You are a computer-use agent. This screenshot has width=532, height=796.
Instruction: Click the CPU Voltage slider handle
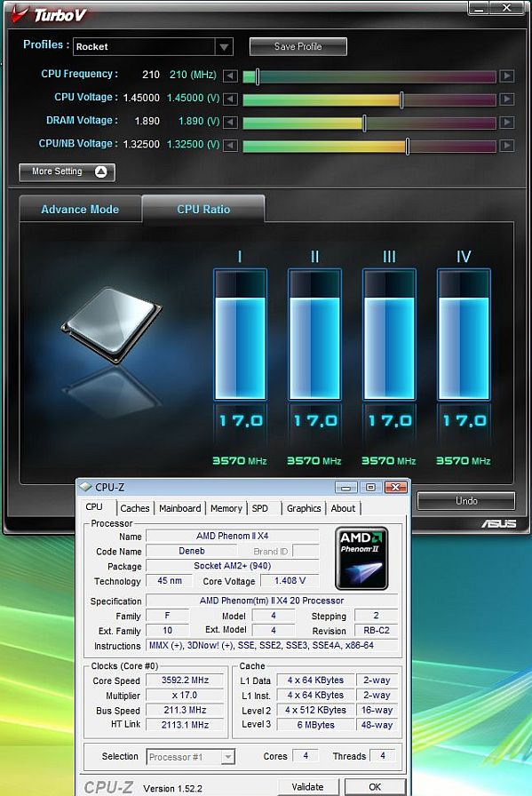pos(401,99)
